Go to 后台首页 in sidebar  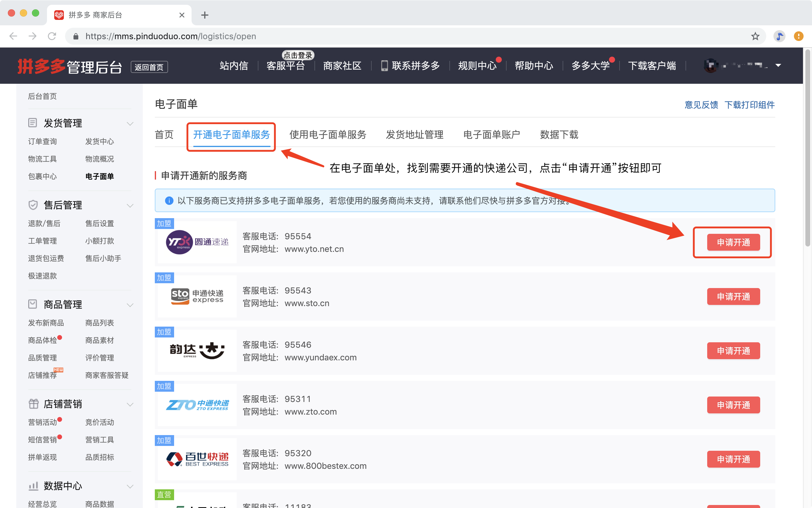(42, 96)
